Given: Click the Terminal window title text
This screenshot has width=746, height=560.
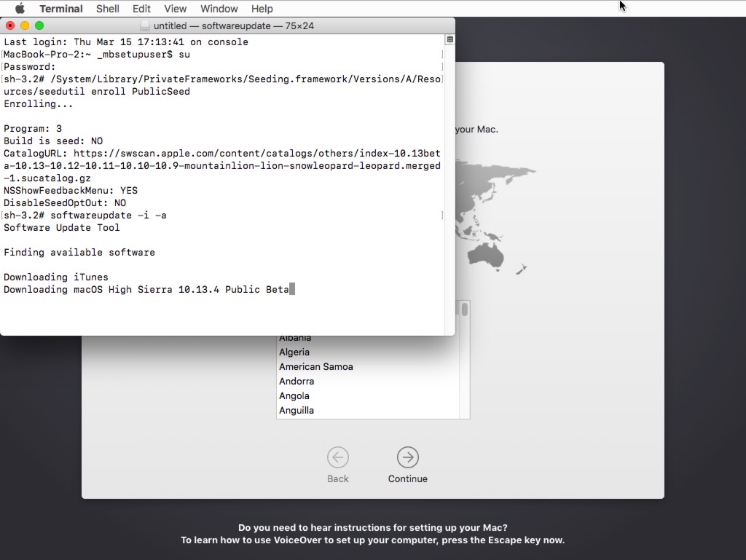Looking at the screenshot, I should coord(234,25).
